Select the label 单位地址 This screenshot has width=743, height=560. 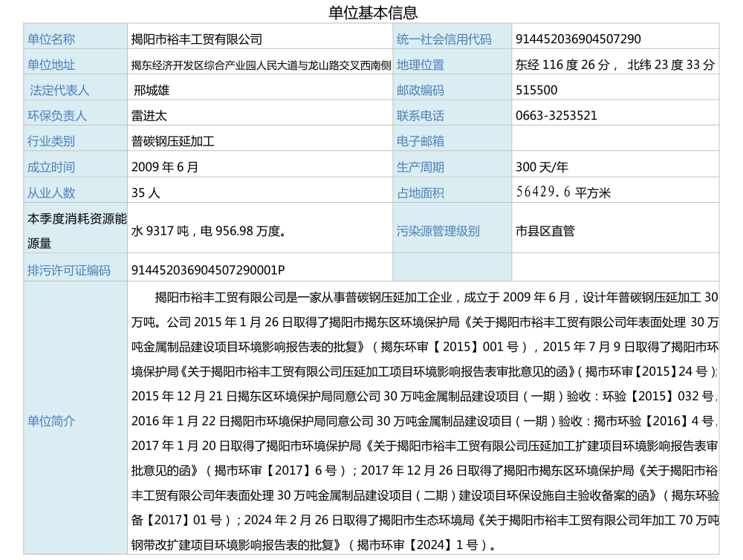(51, 65)
